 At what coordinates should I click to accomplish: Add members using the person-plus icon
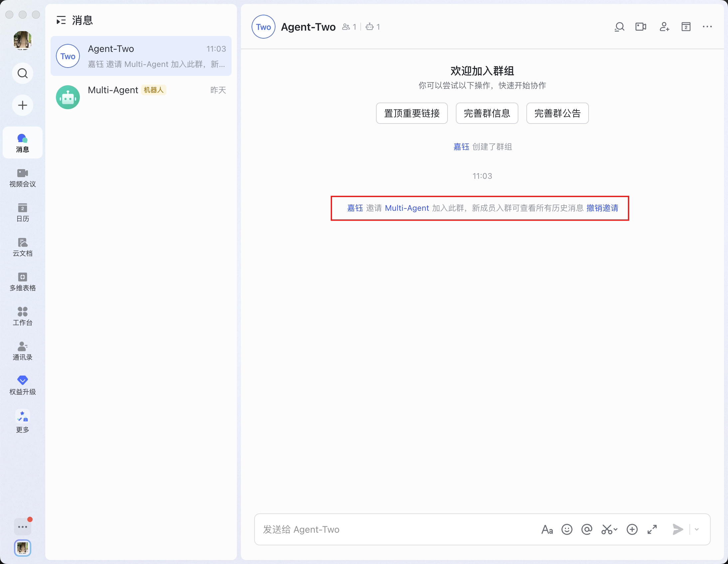pyautogui.click(x=664, y=27)
